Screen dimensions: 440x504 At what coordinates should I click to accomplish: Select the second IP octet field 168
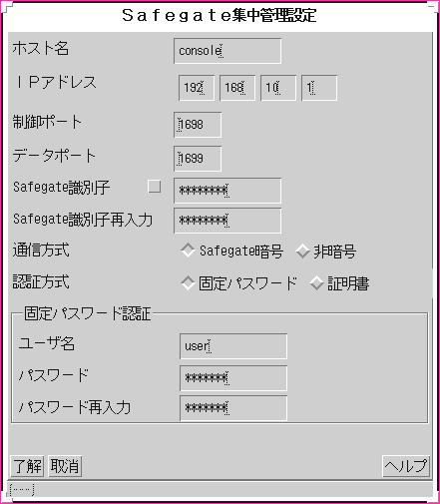[237, 88]
